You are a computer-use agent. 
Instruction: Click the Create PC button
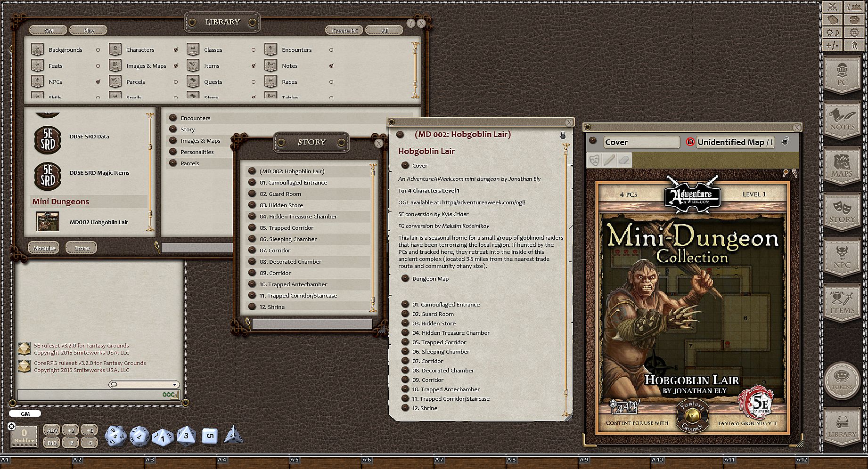pos(344,31)
